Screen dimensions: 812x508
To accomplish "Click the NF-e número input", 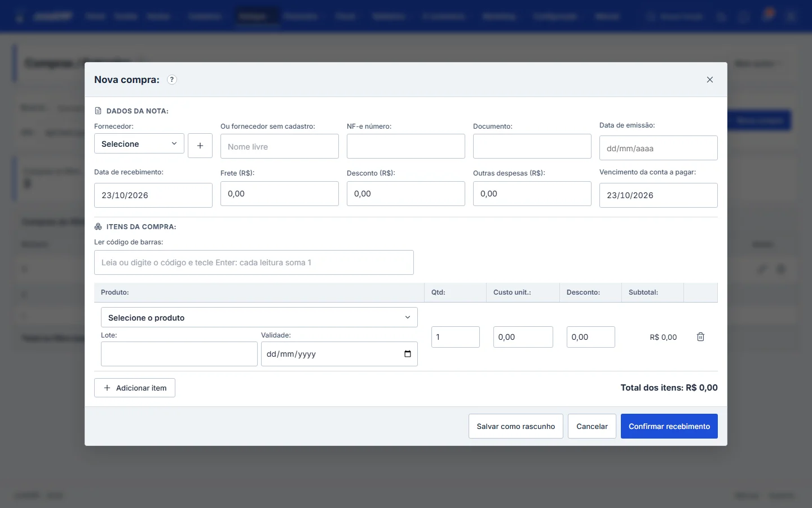I will [406, 146].
